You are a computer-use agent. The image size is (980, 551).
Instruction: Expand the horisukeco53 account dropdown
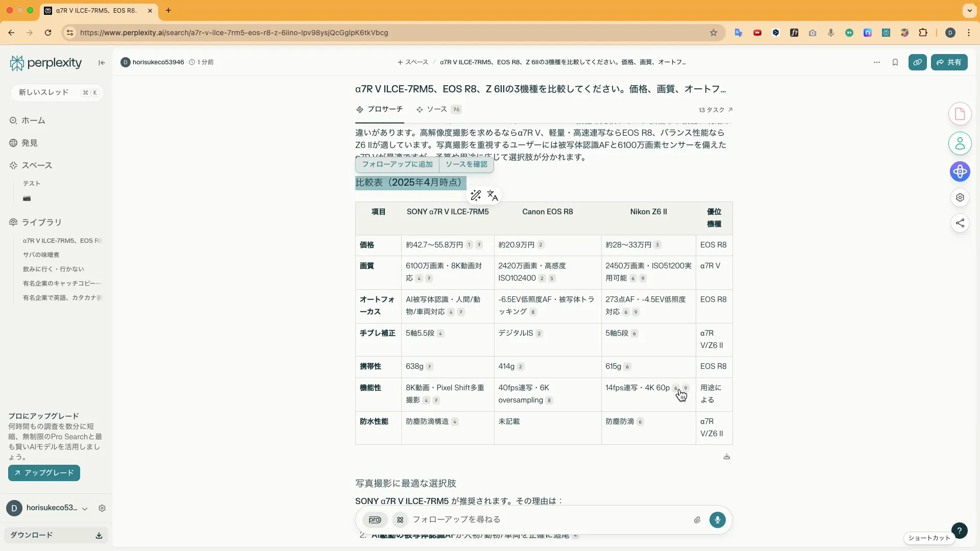pos(84,508)
